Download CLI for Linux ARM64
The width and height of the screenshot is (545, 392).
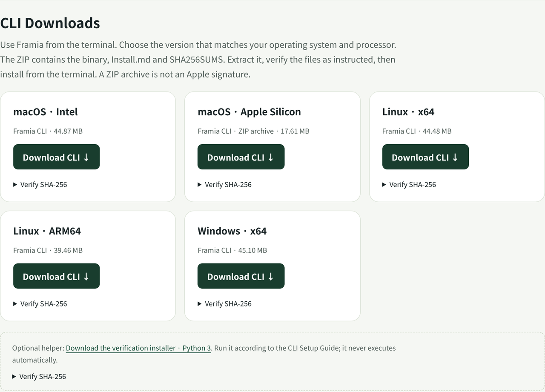point(57,276)
